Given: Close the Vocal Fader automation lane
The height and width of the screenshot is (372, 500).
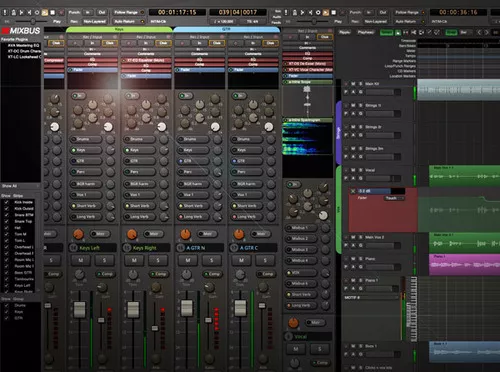Looking at the screenshot, I should [x=353, y=191].
